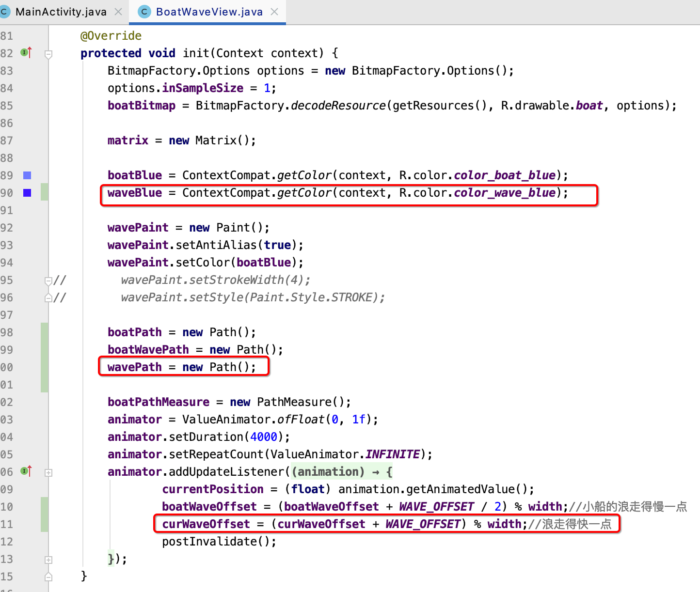Expand fold marker at the lambda closing line
Viewport: 700px width, 592px height.
[48, 560]
